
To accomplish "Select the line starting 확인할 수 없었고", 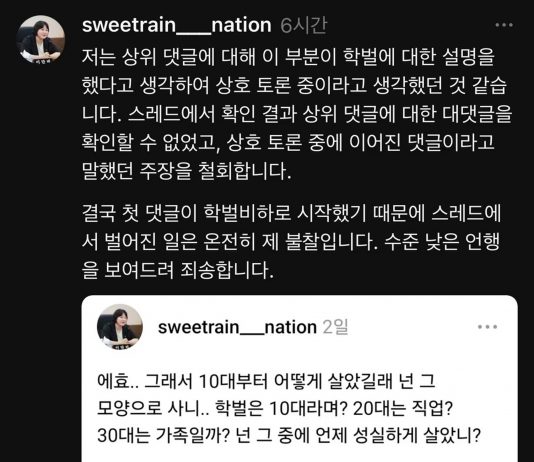I will tap(288, 142).
